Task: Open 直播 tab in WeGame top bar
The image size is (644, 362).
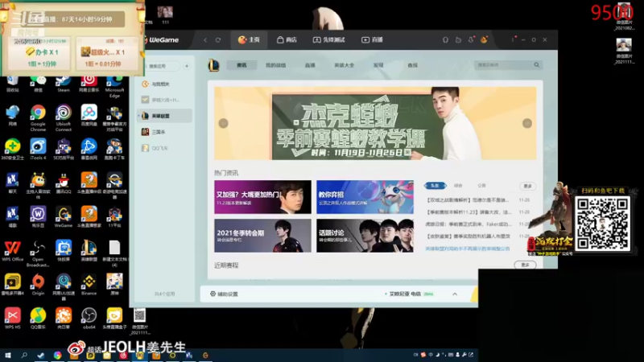Action: pyautogui.click(x=372, y=39)
